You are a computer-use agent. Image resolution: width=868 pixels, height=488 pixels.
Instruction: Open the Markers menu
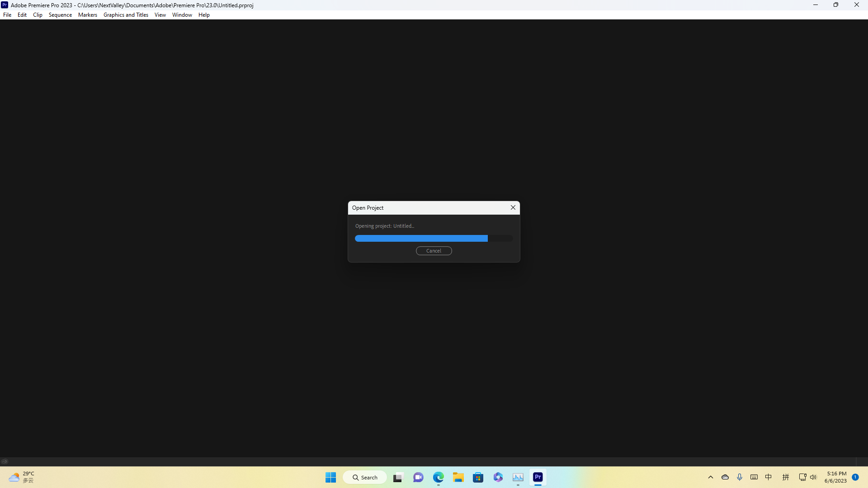click(x=87, y=15)
